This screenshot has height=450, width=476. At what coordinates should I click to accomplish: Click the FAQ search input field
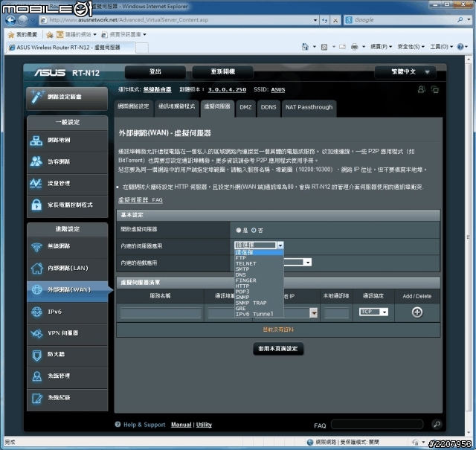point(377,425)
